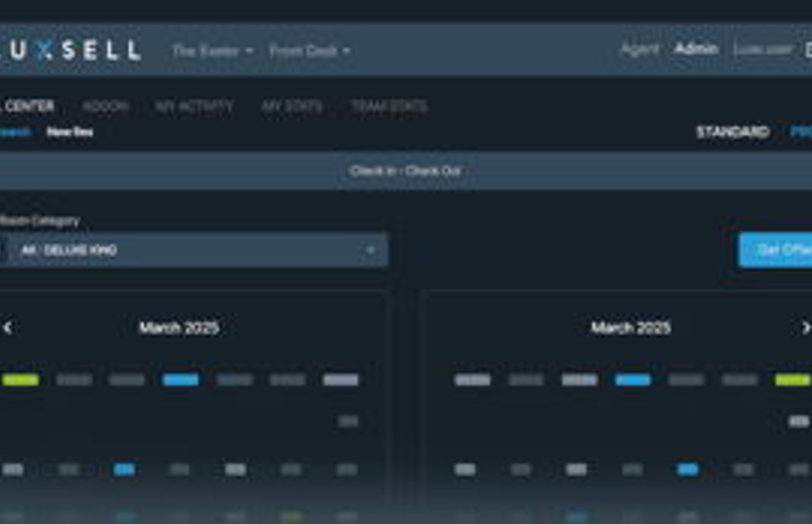This screenshot has width=812, height=524.
Task: Switch to the Agent role
Action: [639, 49]
